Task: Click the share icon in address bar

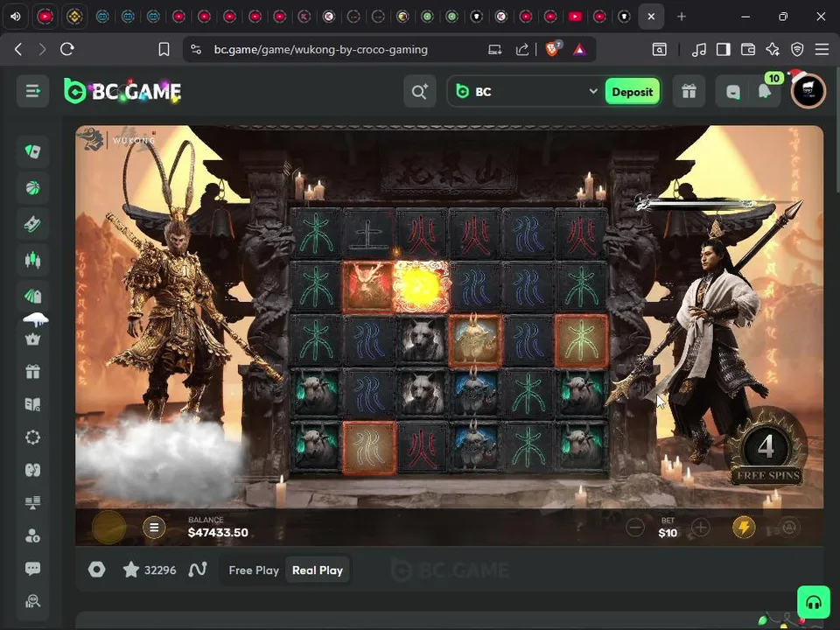Action: (522, 50)
